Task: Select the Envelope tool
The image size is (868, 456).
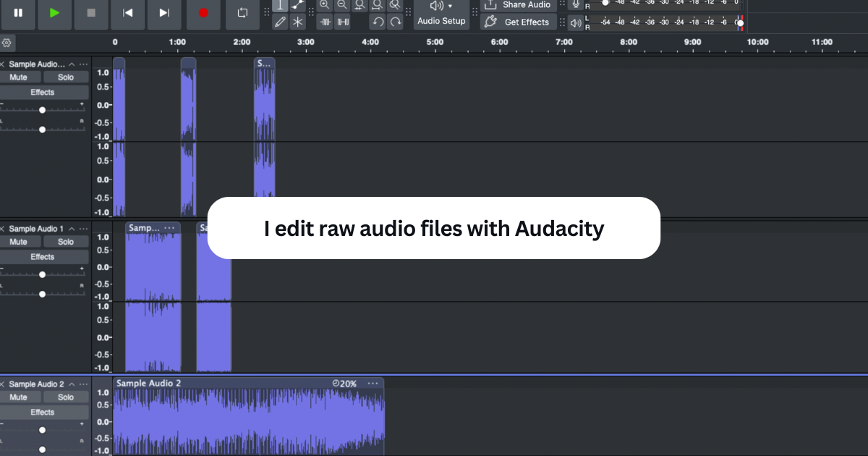Action: [x=298, y=5]
